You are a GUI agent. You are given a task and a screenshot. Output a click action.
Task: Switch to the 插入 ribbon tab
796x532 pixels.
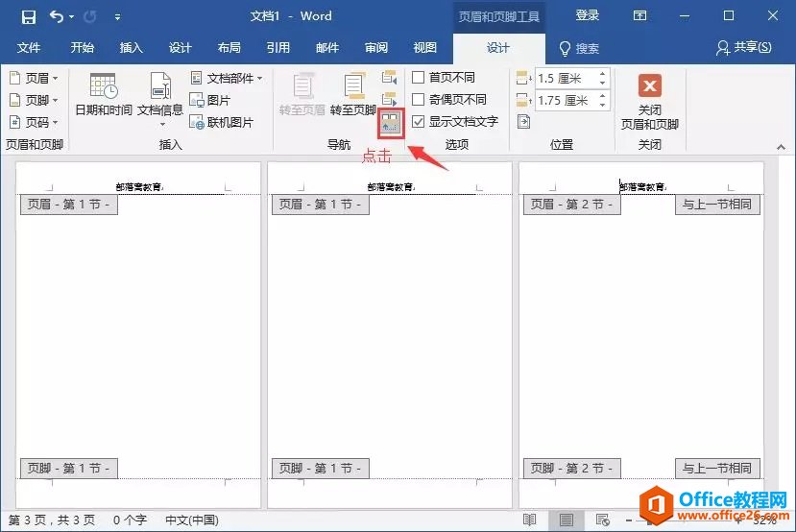[x=131, y=48]
